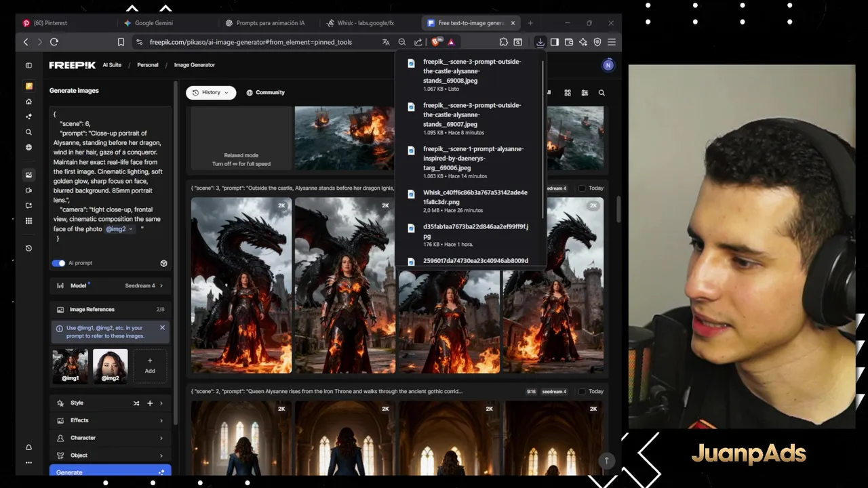The image size is (868, 488).
Task: Click the Brave shields lion icon
Action: (435, 42)
